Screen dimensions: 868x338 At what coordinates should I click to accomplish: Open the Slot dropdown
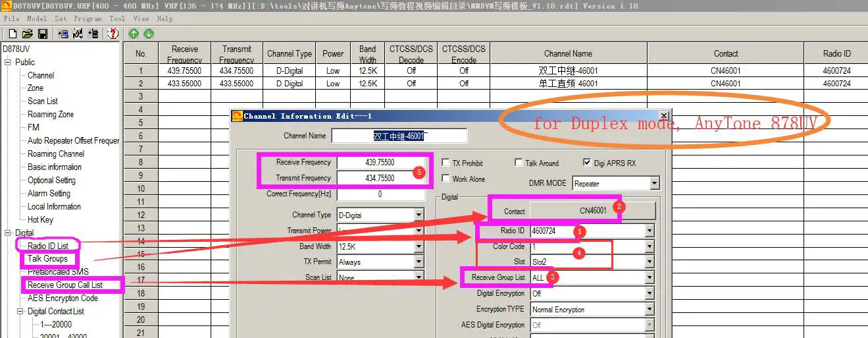pyautogui.click(x=650, y=262)
